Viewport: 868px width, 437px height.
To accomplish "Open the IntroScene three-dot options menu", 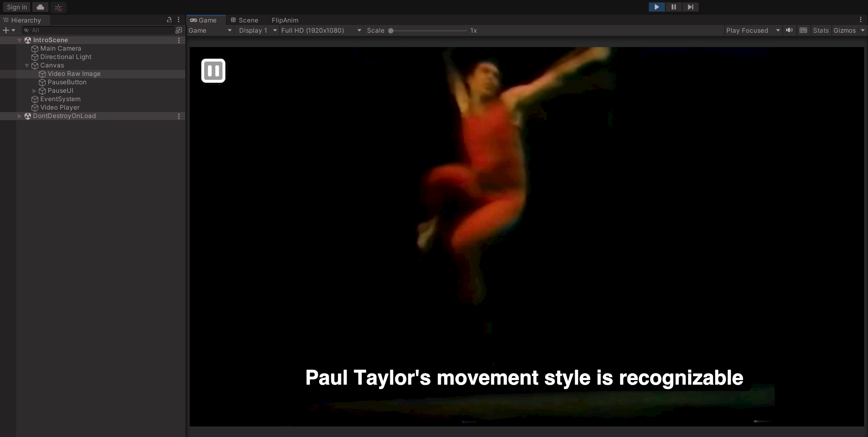I will click(x=179, y=40).
